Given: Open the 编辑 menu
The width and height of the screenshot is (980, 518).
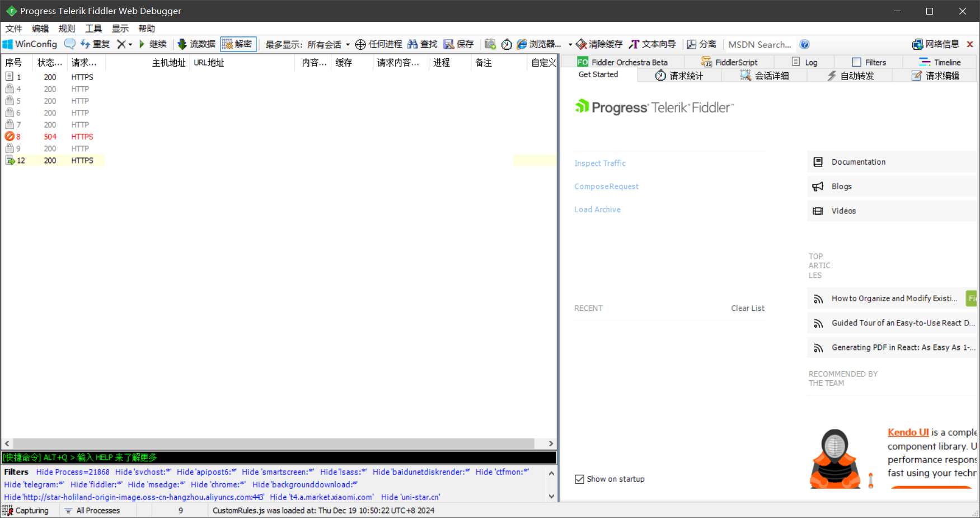Looking at the screenshot, I should pos(40,29).
